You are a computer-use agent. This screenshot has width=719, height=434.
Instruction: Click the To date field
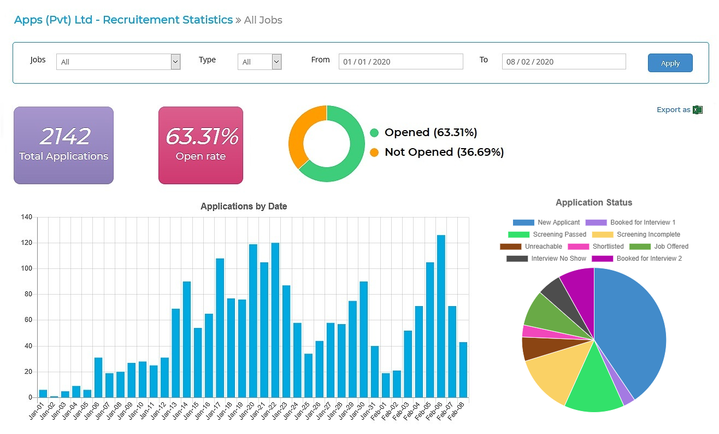pyautogui.click(x=563, y=62)
